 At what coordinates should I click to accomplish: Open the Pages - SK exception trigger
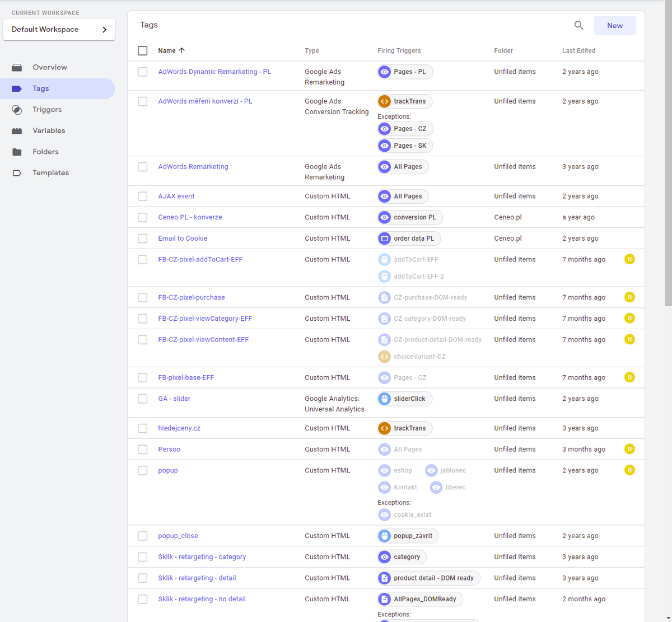405,146
